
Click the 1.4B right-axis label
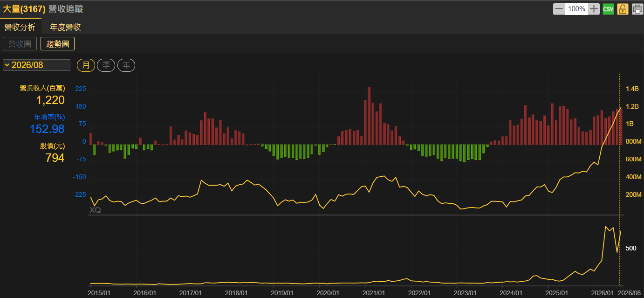(x=632, y=89)
